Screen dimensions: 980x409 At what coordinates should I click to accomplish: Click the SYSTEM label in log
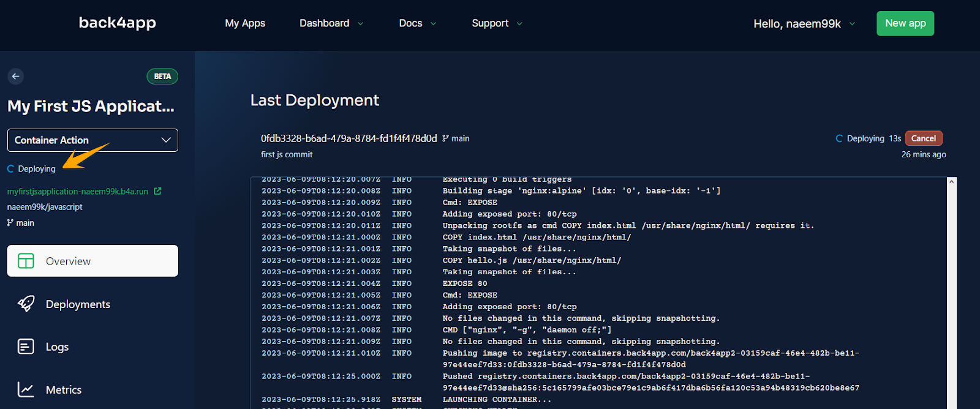coord(407,400)
